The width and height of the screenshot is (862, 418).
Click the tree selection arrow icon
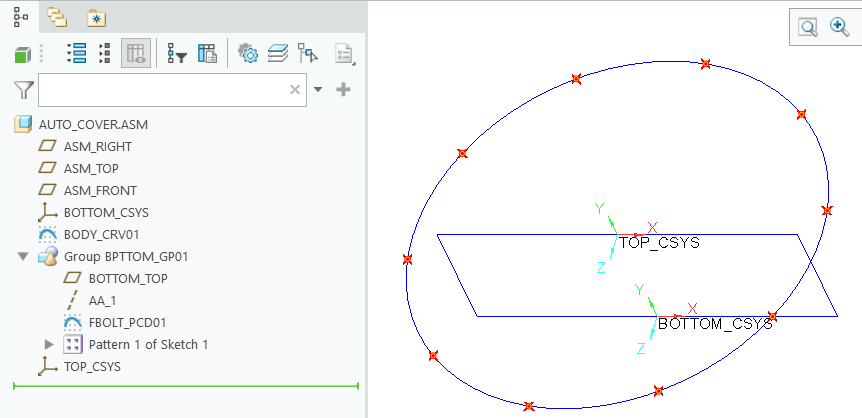point(308,53)
